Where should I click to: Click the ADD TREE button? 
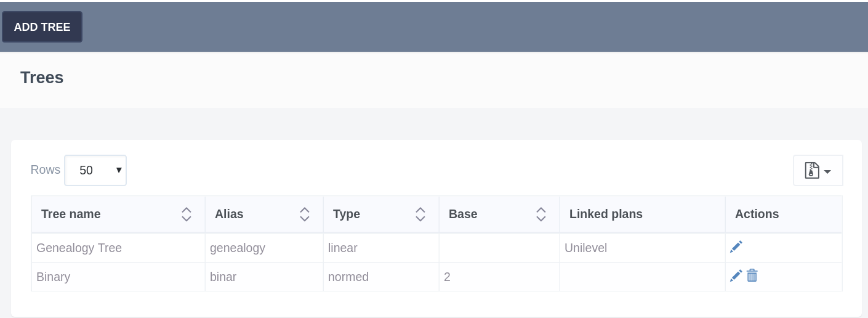(x=42, y=27)
